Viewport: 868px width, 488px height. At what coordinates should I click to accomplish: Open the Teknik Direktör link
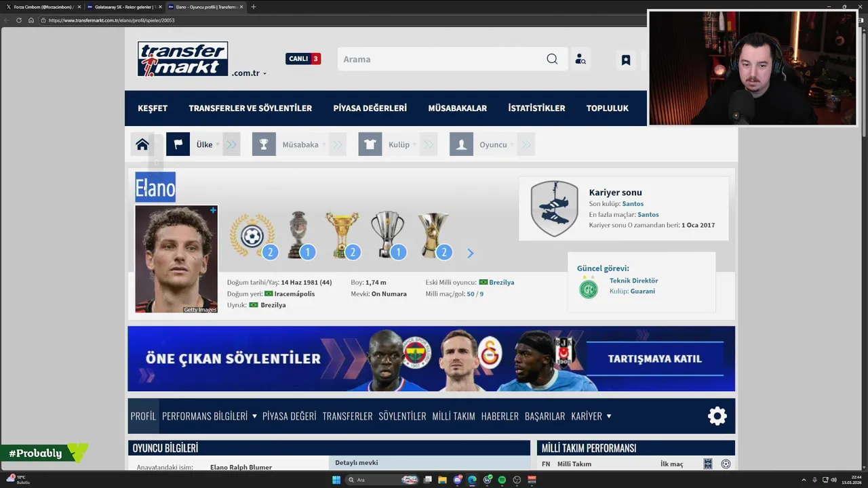click(x=633, y=280)
